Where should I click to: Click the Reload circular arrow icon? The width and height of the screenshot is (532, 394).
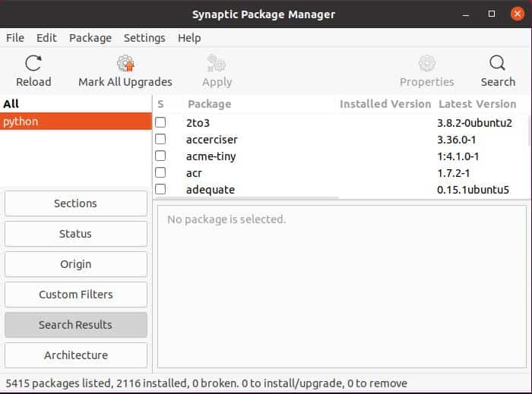pos(33,63)
